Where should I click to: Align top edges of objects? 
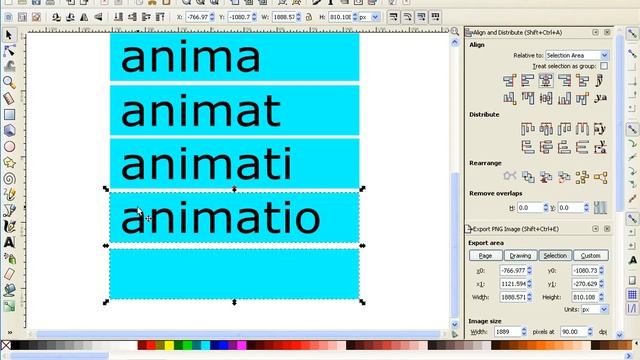(528, 98)
